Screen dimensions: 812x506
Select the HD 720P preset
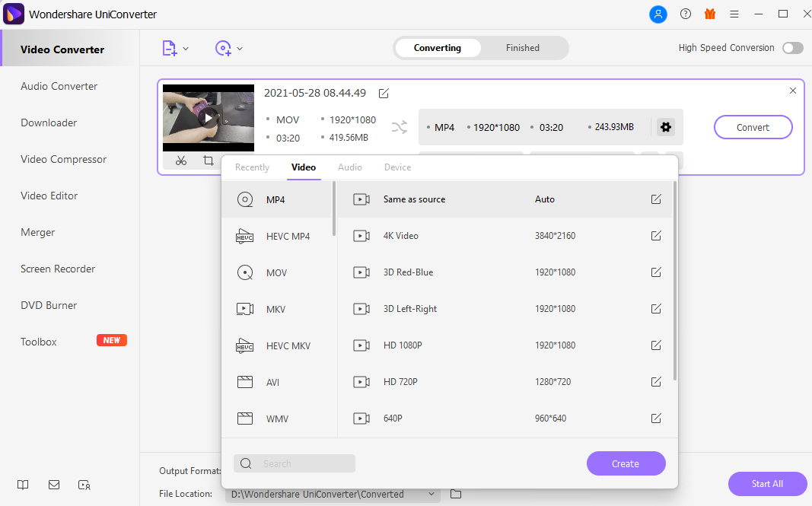(x=505, y=382)
